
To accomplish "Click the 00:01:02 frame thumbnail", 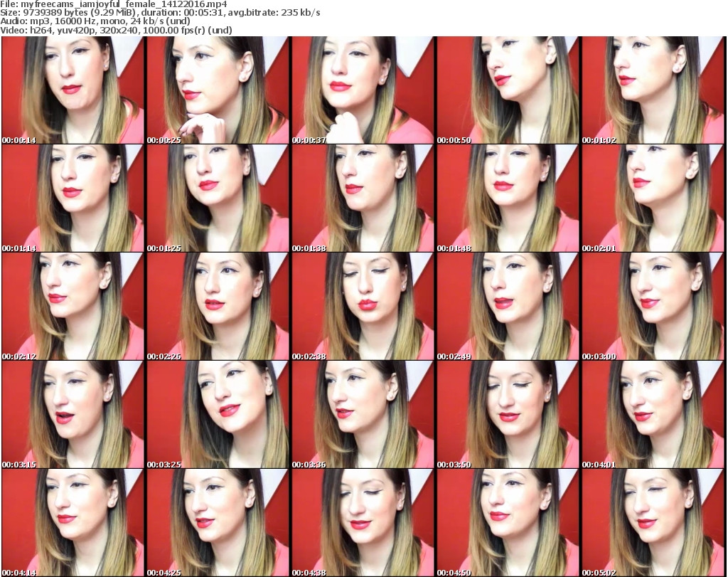I will point(653,90).
